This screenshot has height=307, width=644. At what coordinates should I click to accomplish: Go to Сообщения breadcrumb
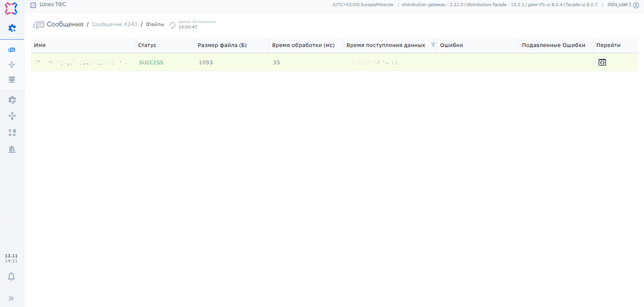point(65,24)
